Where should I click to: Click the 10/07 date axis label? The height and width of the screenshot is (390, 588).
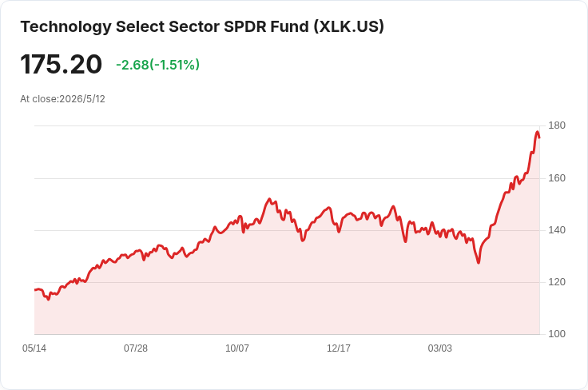click(x=237, y=348)
